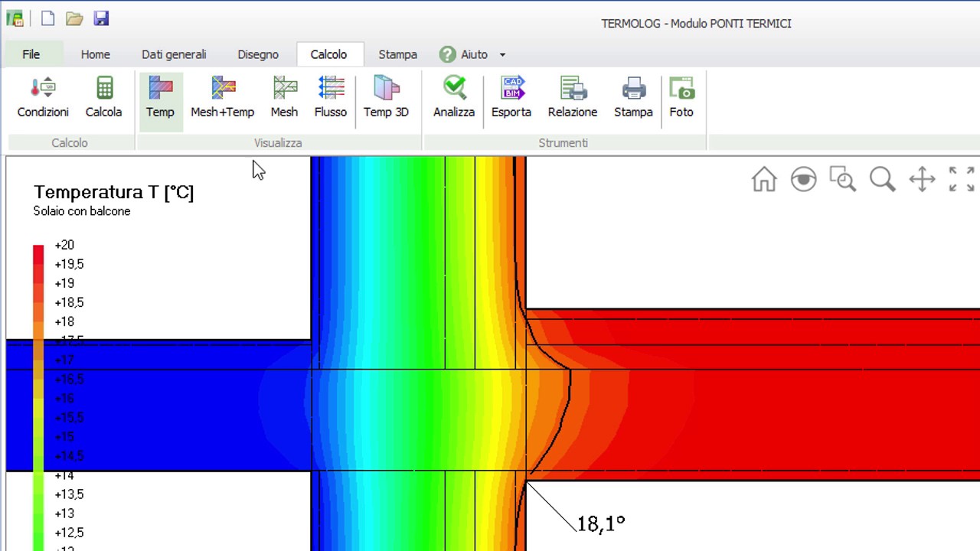The width and height of the screenshot is (980, 551).
Task: Click the +13,5 legend value
Action: click(x=69, y=494)
